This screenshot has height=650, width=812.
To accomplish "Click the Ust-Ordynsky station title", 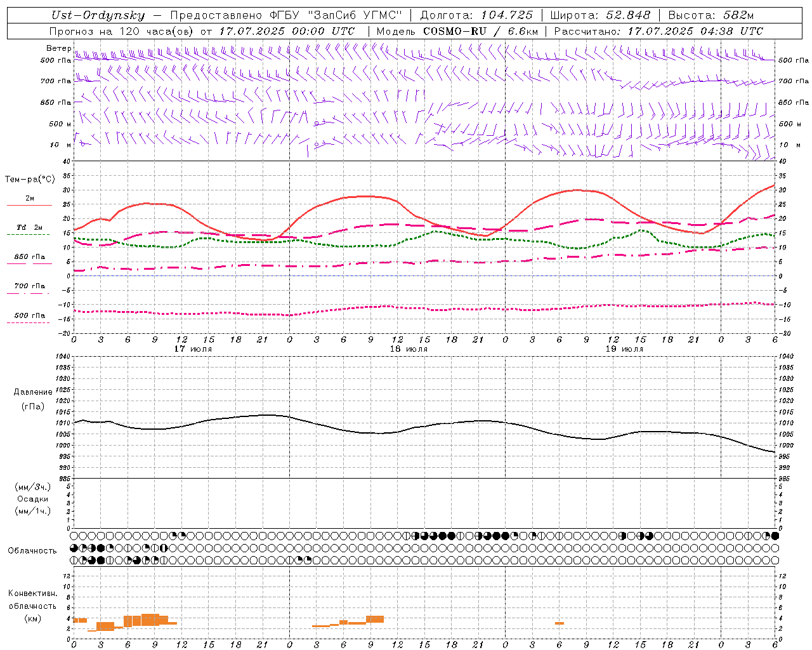I will coord(98,16).
